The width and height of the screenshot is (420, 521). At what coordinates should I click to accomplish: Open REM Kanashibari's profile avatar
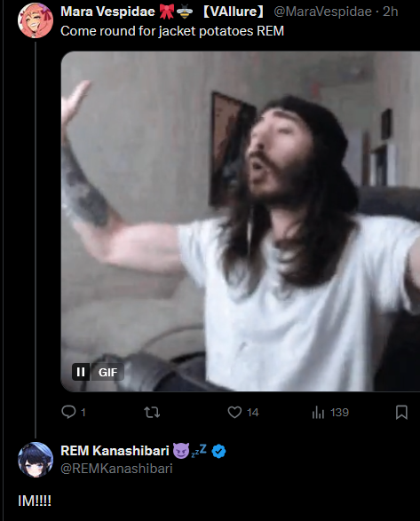point(36,460)
